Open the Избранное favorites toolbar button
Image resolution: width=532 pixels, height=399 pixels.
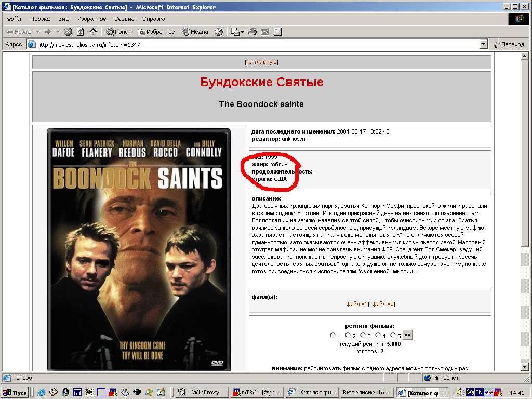[156, 32]
